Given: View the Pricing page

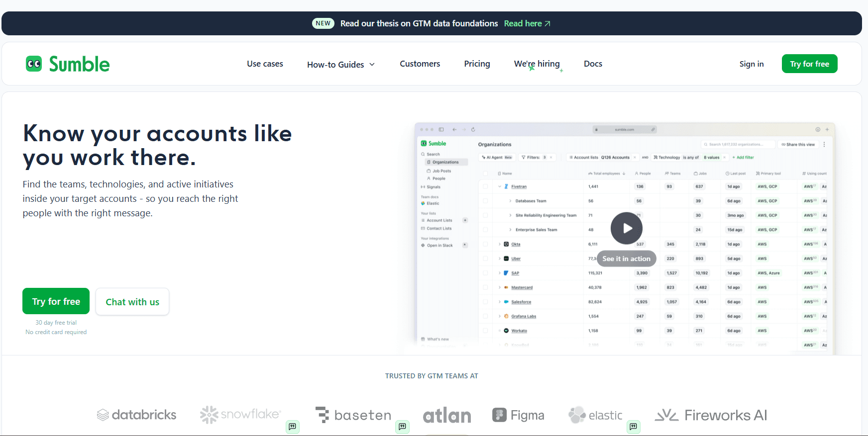Looking at the screenshot, I should [477, 64].
